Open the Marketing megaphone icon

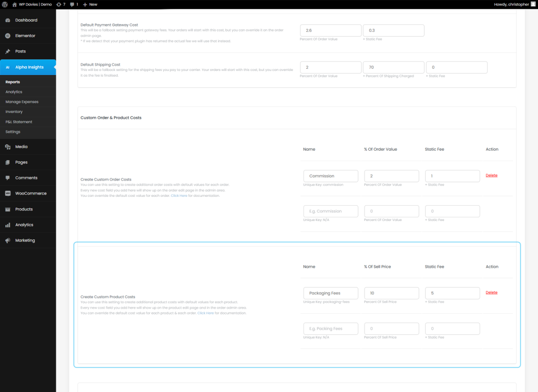pyautogui.click(x=7, y=240)
